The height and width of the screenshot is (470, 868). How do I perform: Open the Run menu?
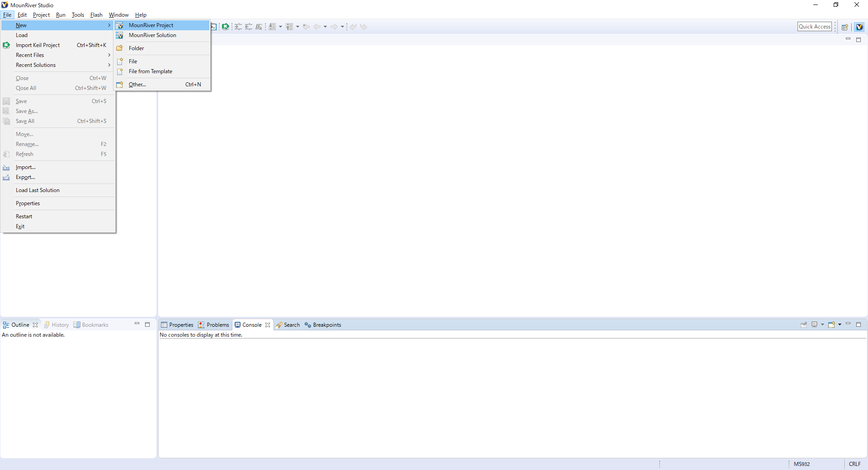(x=61, y=15)
